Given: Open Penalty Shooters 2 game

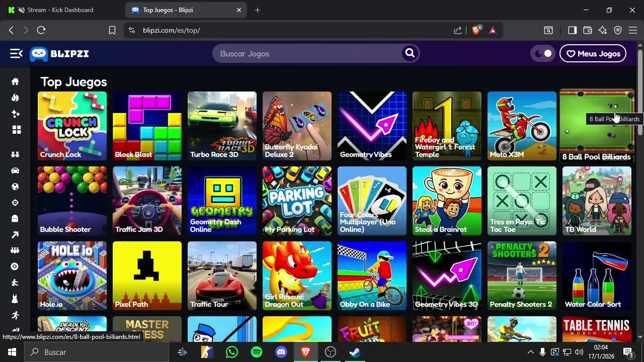Looking at the screenshot, I should point(522,276).
